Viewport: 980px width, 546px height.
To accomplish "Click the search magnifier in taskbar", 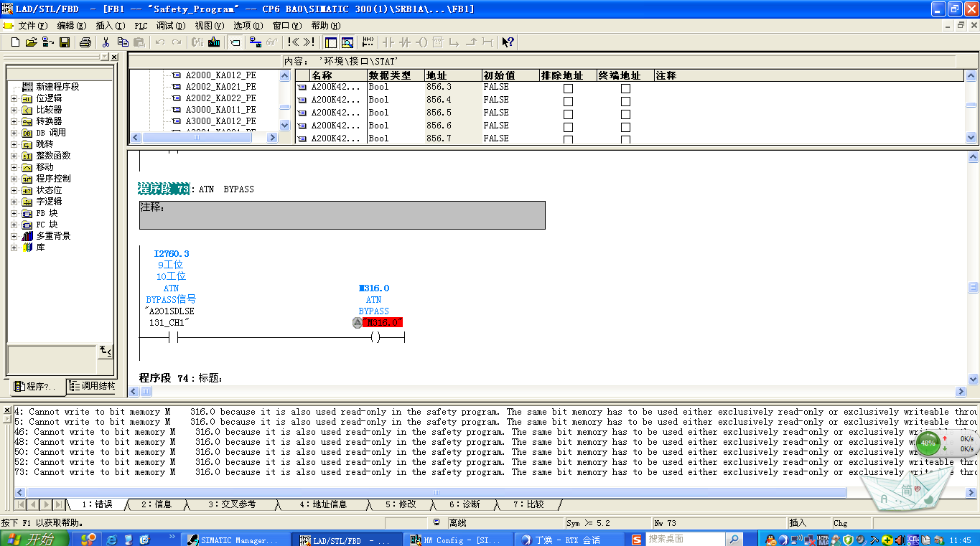I will pos(733,540).
